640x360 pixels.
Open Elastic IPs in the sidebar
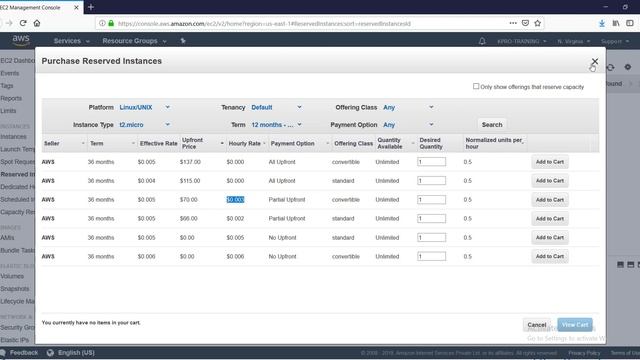(x=15, y=340)
